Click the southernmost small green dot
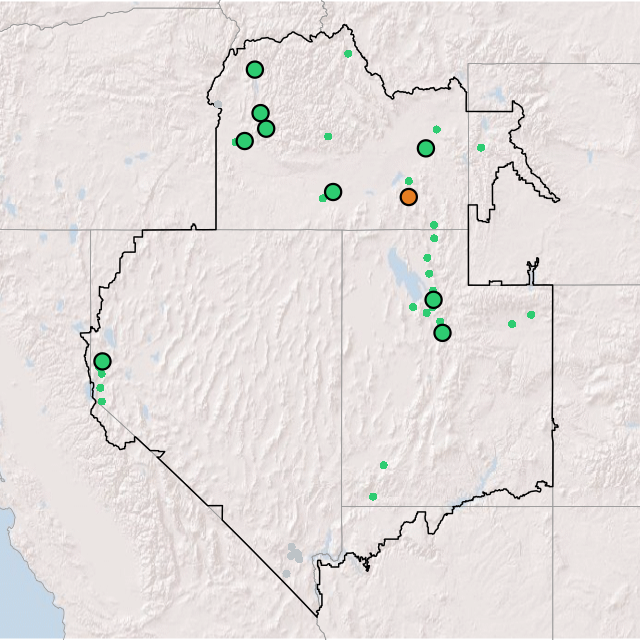Image resolution: width=640 pixels, height=640 pixels. [373, 497]
